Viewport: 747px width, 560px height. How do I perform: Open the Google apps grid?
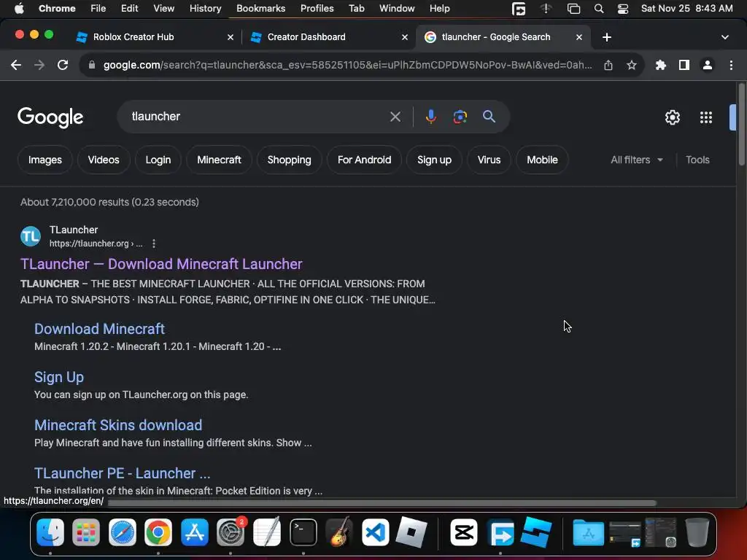pyautogui.click(x=706, y=117)
